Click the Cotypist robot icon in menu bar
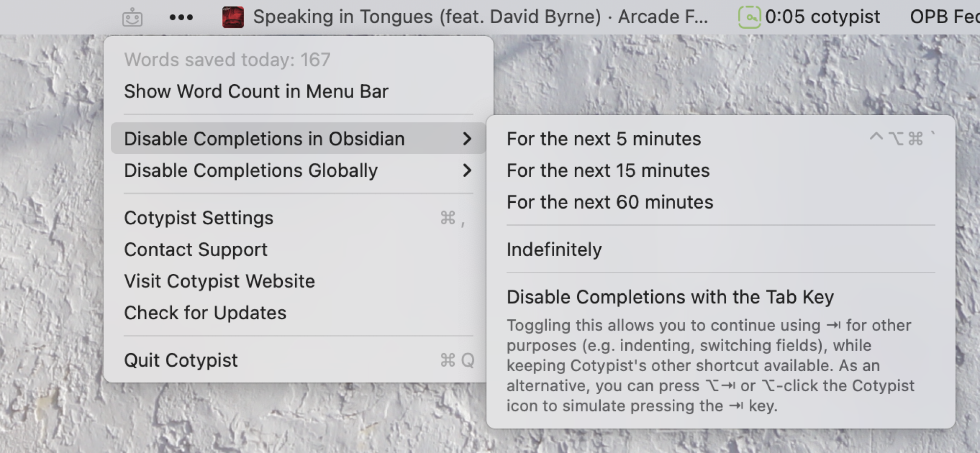Screen dimensions: 980x453 132,18
